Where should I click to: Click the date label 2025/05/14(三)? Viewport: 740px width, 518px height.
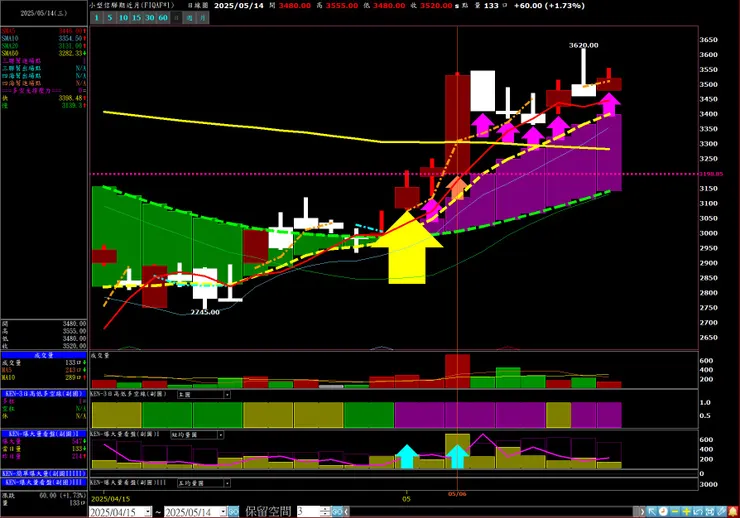(44, 13)
